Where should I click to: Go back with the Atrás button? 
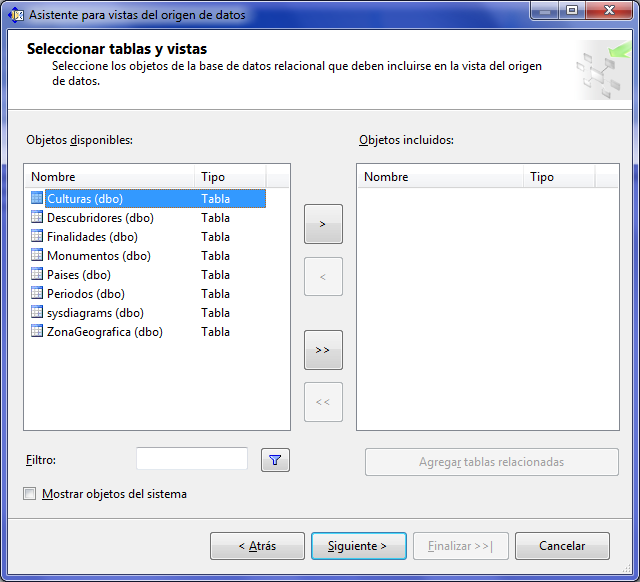258,546
